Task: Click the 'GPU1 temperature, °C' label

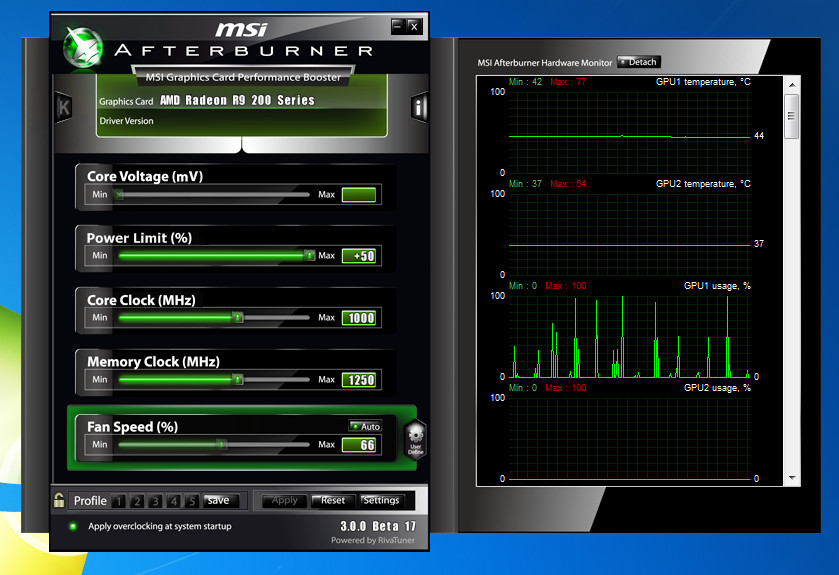Action: pyautogui.click(x=703, y=82)
